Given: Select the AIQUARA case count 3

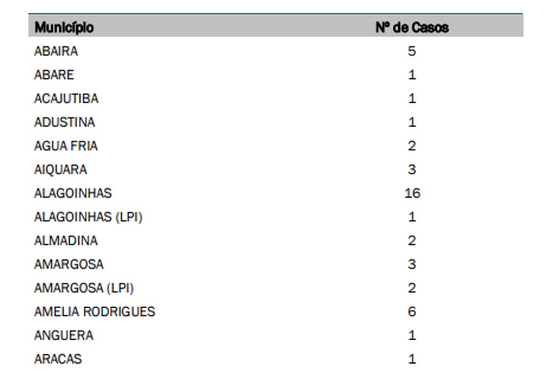Looking at the screenshot, I should pyautogui.click(x=412, y=170).
